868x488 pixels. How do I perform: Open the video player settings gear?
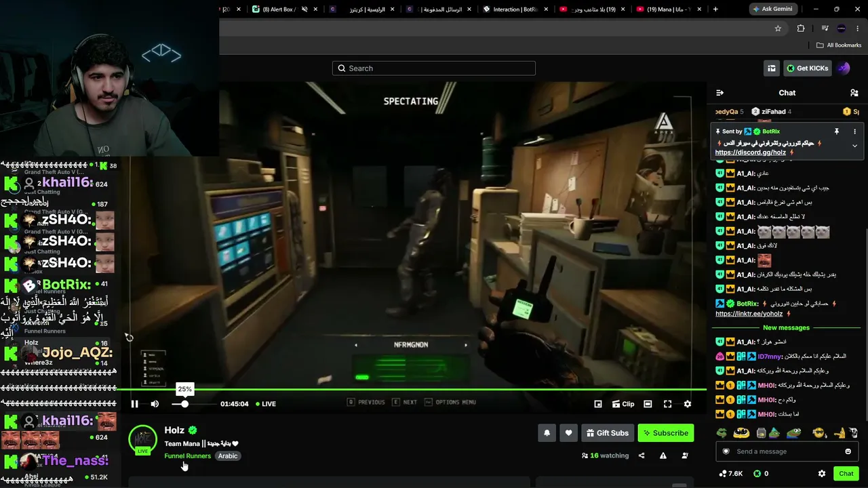(x=688, y=404)
